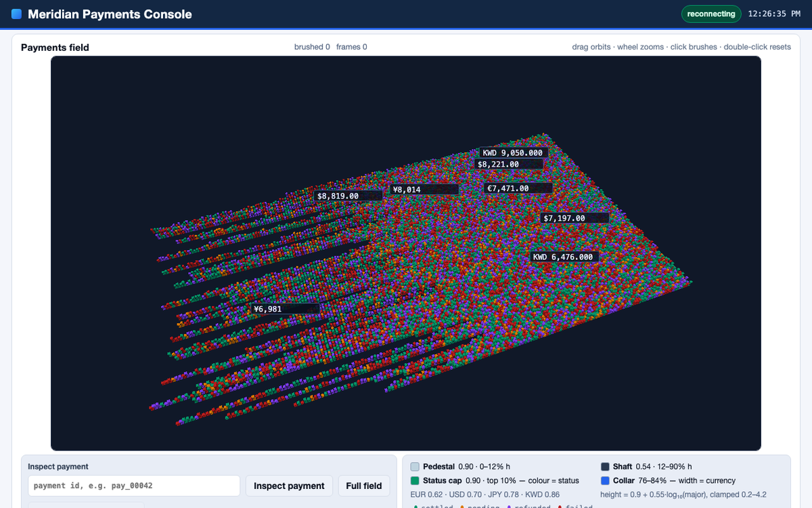This screenshot has width=812, height=508.
Task: Click the ¥6,981 payment label
Action: [x=286, y=309]
